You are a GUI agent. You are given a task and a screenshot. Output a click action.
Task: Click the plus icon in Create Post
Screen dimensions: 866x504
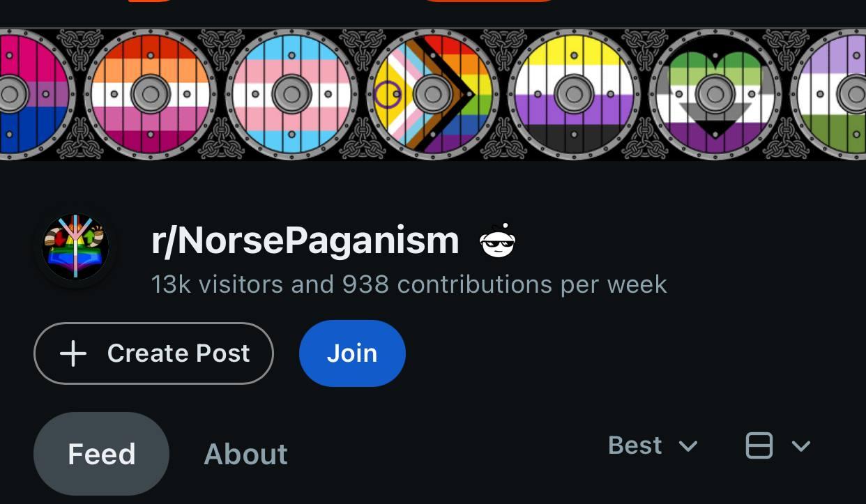point(73,353)
